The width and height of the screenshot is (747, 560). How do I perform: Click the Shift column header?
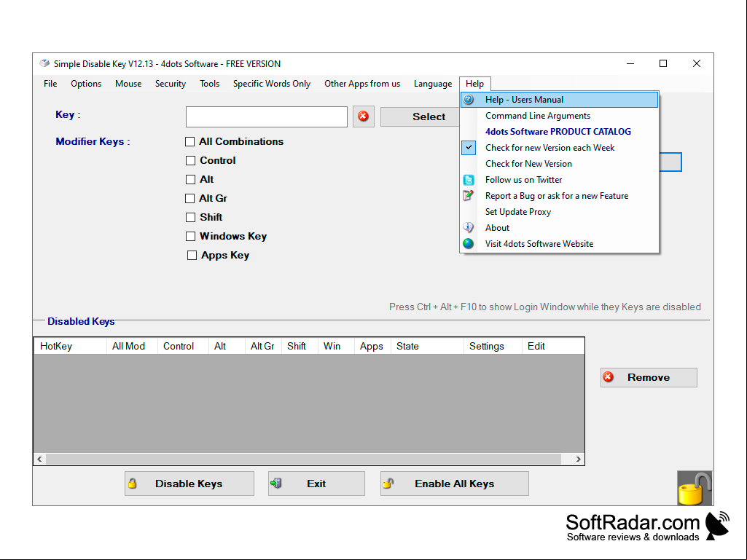[x=300, y=346]
